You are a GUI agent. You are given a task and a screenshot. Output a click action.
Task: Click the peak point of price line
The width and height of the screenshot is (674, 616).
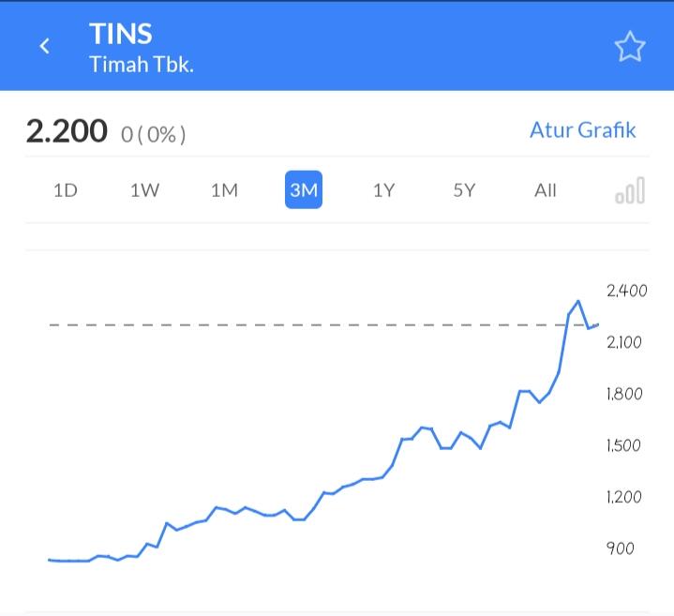click(x=578, y=301)
